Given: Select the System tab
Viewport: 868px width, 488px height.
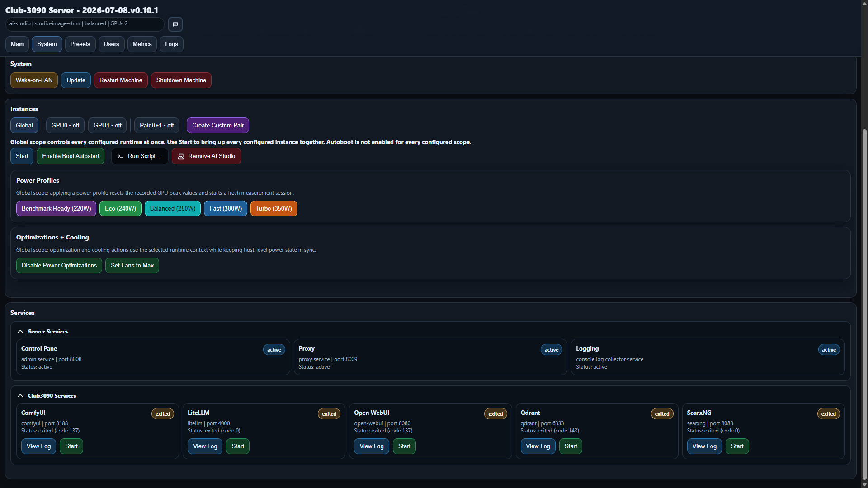Looking at the screenshot, I should (47, 44).
